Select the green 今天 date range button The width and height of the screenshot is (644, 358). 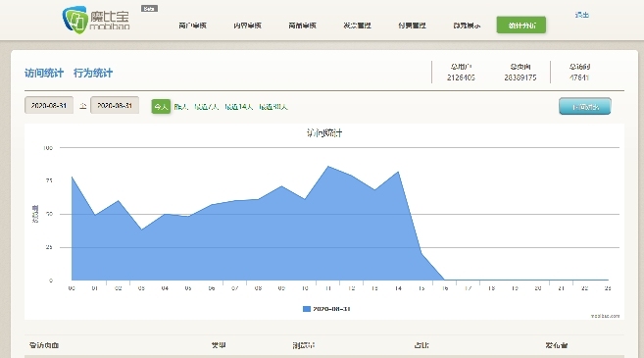161,107
